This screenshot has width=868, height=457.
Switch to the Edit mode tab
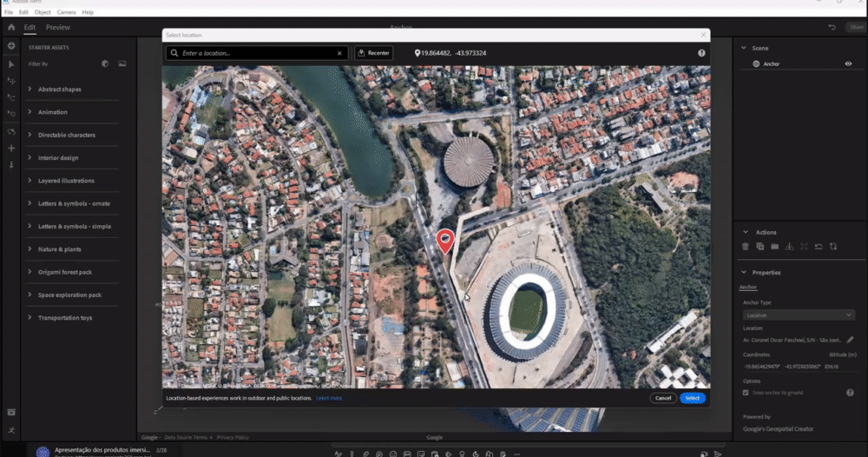tap(30, 27)
